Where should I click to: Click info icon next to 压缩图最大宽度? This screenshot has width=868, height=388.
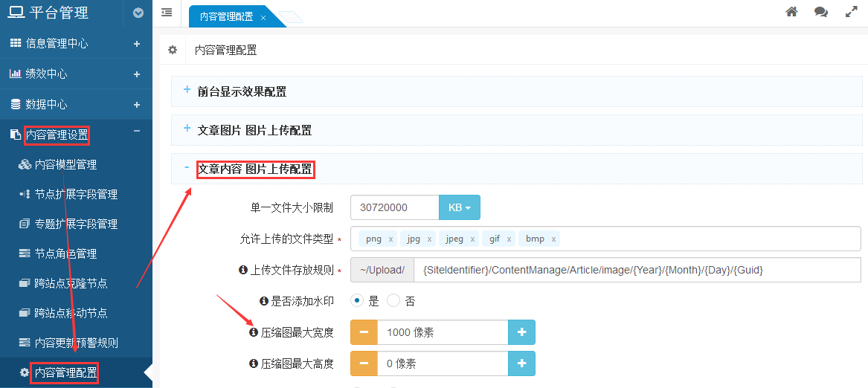coord(253,332)
